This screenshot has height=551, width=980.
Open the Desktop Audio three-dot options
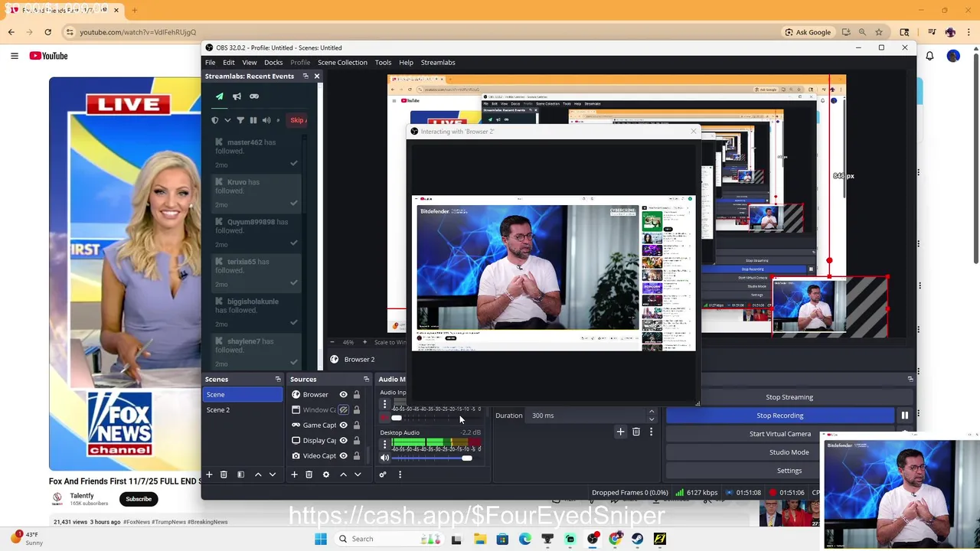coord(384,444)
